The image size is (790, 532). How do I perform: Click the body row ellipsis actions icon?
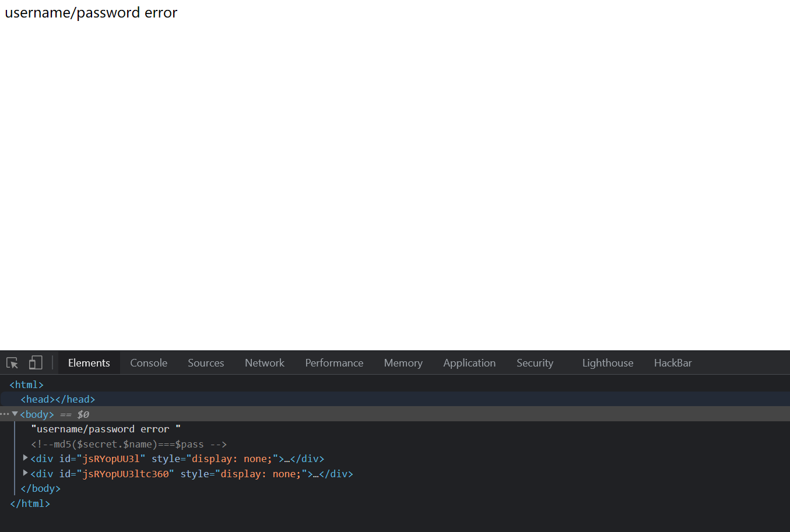(x=5, y=414)
